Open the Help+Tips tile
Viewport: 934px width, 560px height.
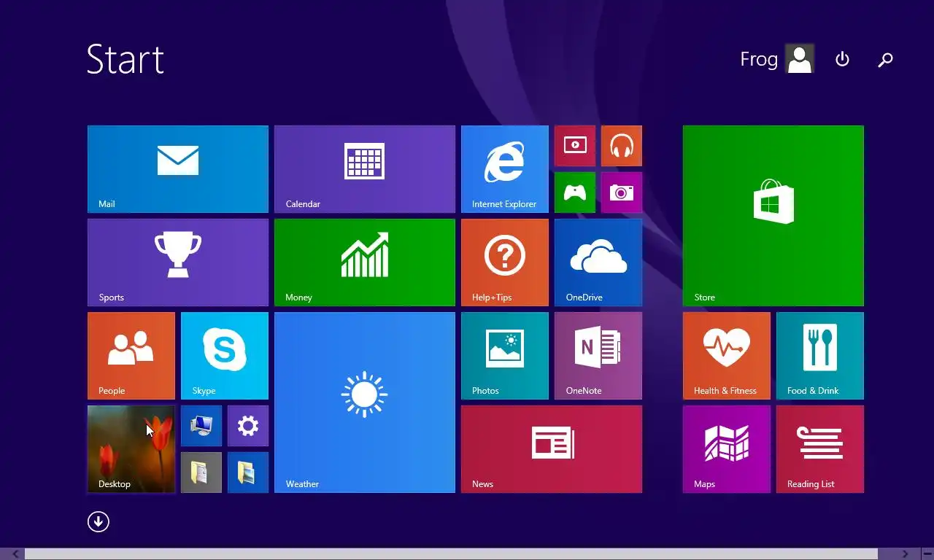point(505,262)
